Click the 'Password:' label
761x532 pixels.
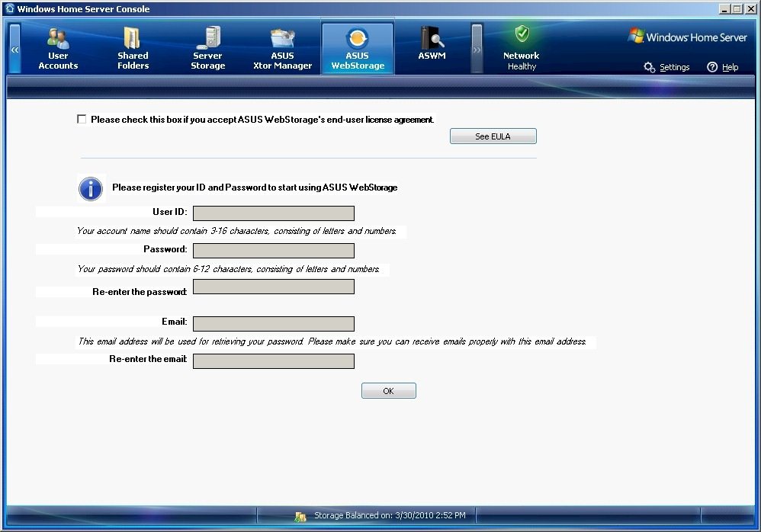click(165, 249)
